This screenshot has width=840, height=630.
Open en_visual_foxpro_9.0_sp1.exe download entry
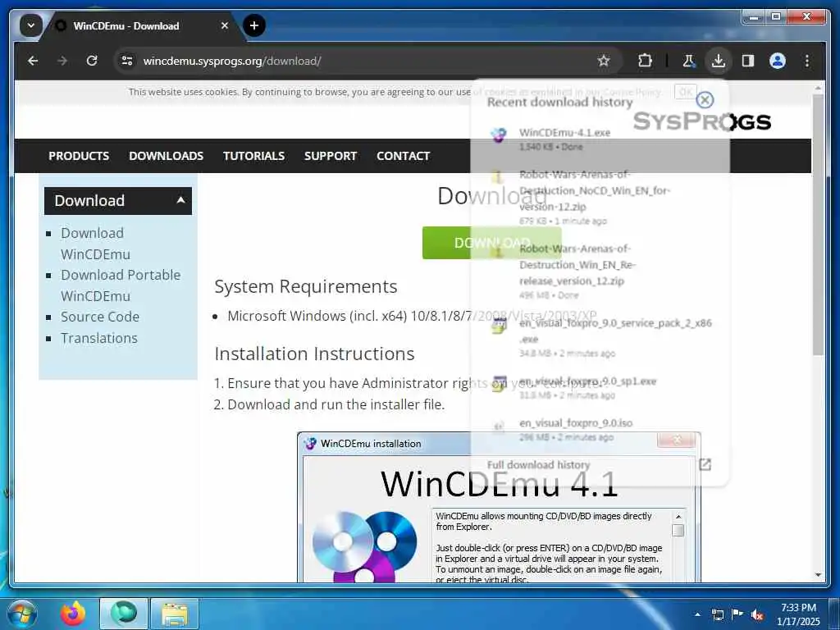tap(599, 388)
